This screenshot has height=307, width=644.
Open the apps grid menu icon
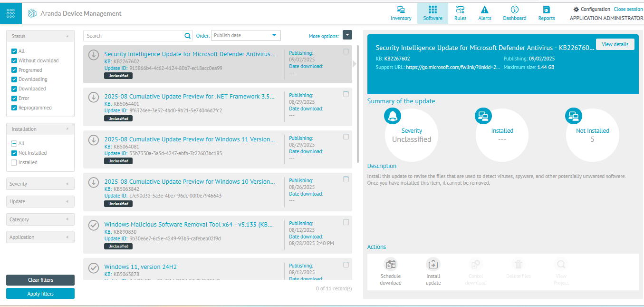pyautogui.click(x=10, y=13)
